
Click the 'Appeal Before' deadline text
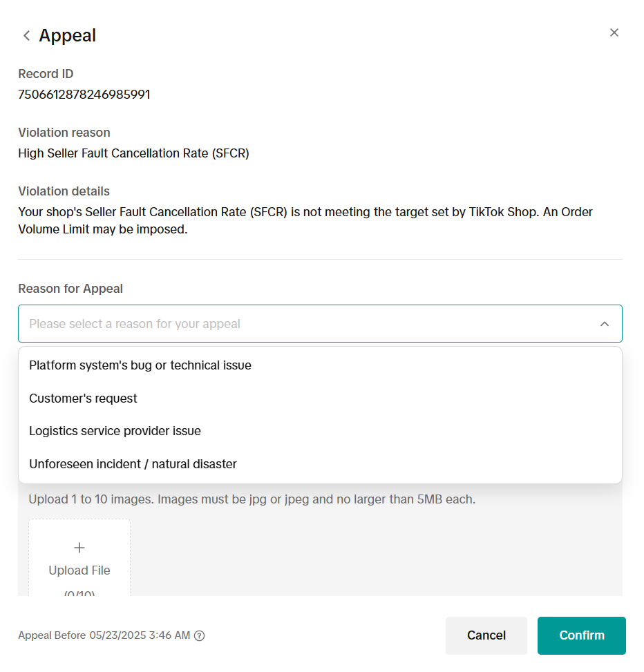[x=104, y=635]
